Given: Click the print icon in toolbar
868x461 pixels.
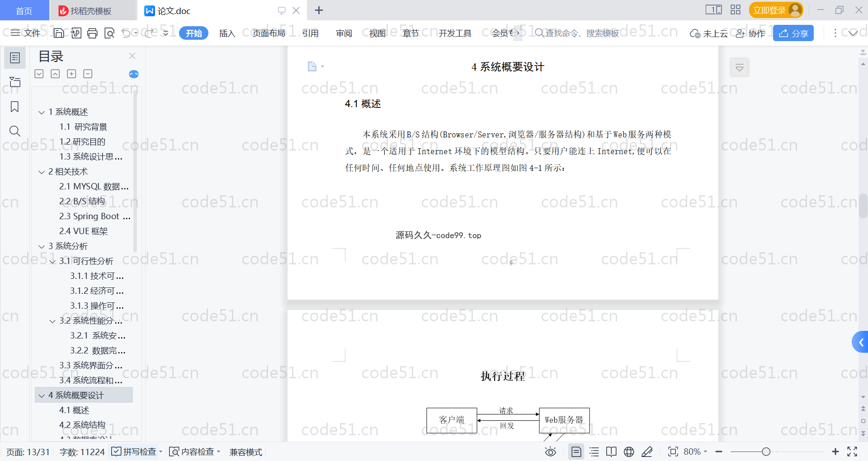Looking at the screenshot, I should tap(92, 33).
